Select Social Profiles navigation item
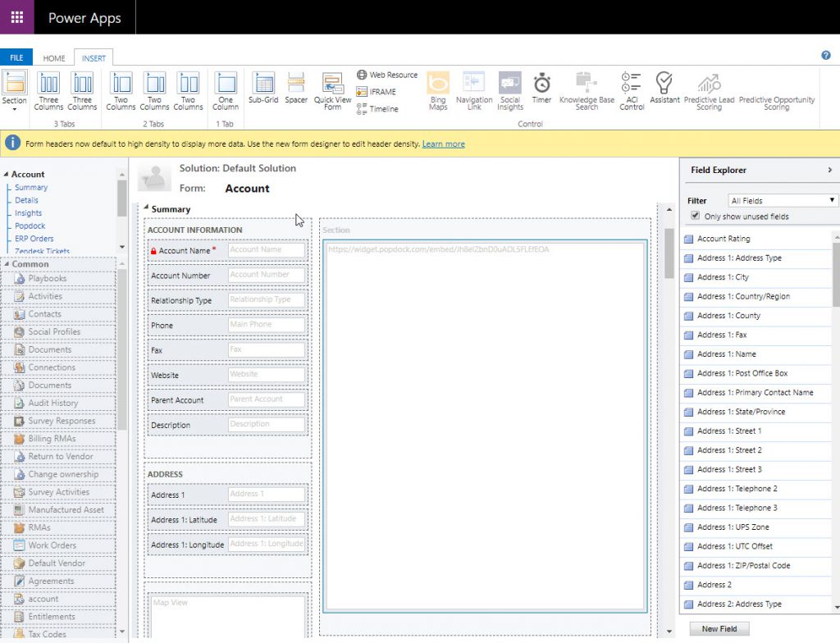840x643 pixels. pyautogui.click(x=58, y=331)
